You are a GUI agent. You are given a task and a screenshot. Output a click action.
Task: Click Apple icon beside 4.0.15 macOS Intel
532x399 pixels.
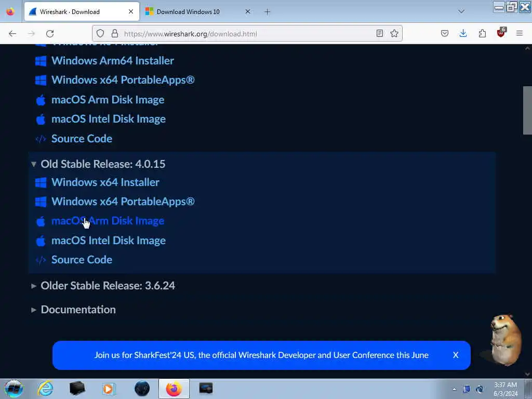pos(41,241)
